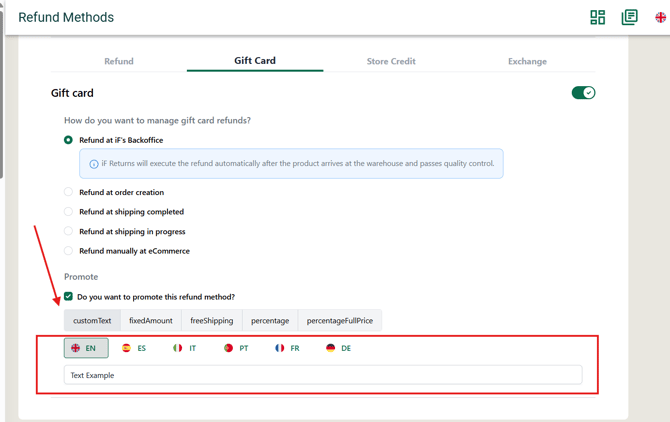Viewport: 670px width, 422px height.
Task: Select Refund at shipping in progress
Action: (x=69, y=231)
